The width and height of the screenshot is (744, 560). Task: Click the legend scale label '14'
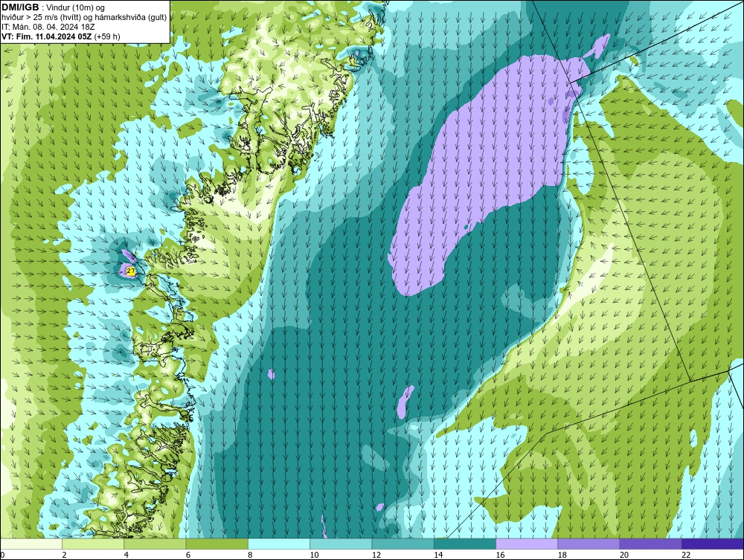coord(438,556)
